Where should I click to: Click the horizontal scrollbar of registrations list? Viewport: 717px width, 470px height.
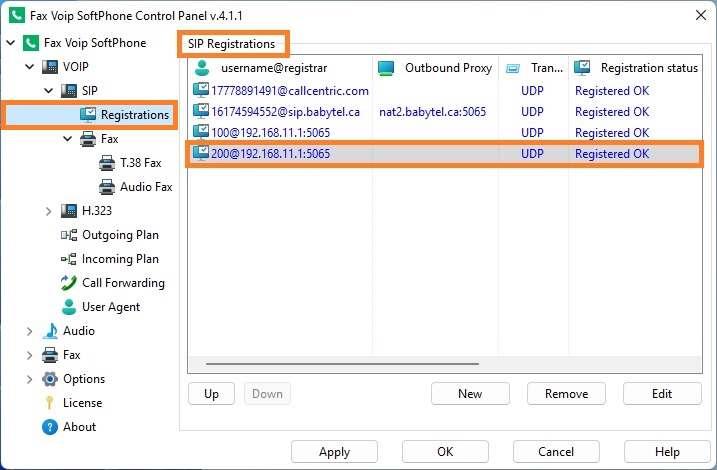click(x=342, y=364)
